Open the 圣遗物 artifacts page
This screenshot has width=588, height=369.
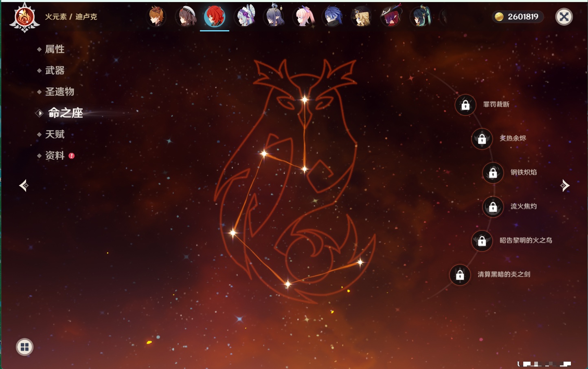[x=59, y=92]
